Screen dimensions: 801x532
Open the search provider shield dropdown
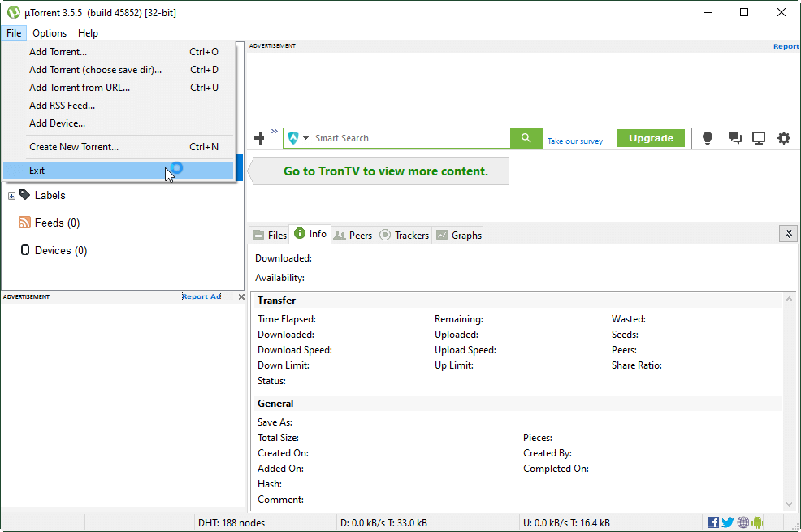298,138
